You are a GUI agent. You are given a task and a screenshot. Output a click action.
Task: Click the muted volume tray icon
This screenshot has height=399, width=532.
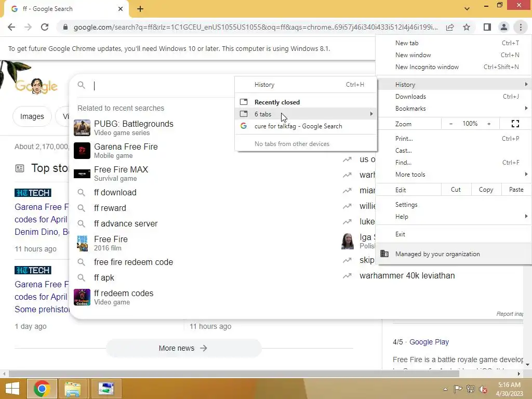coord(483,389)
